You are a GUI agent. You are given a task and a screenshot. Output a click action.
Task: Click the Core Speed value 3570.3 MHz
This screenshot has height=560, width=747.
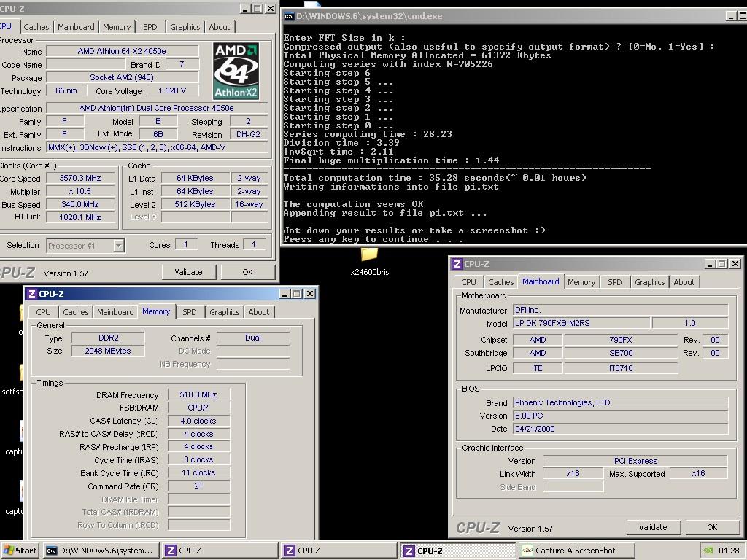(x=80, y=178)
